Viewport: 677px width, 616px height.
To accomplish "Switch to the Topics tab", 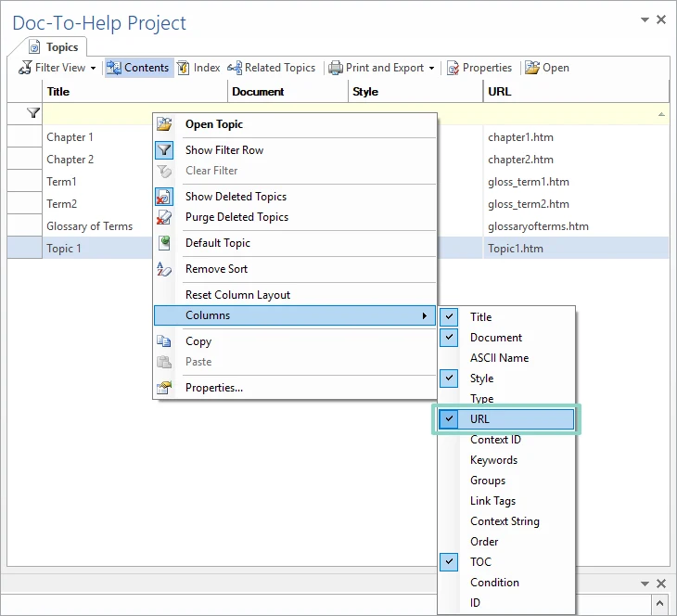I will pos(54,47).
